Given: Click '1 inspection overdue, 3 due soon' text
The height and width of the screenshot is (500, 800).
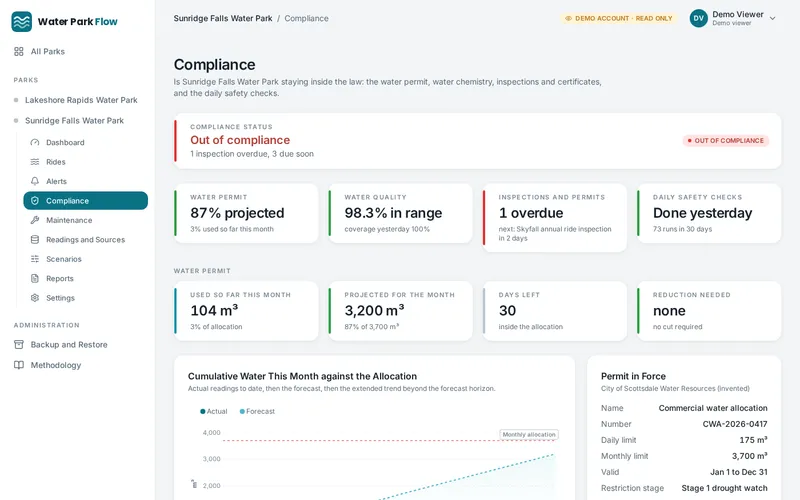Looking at the screenshot, I should coord(252,154).
